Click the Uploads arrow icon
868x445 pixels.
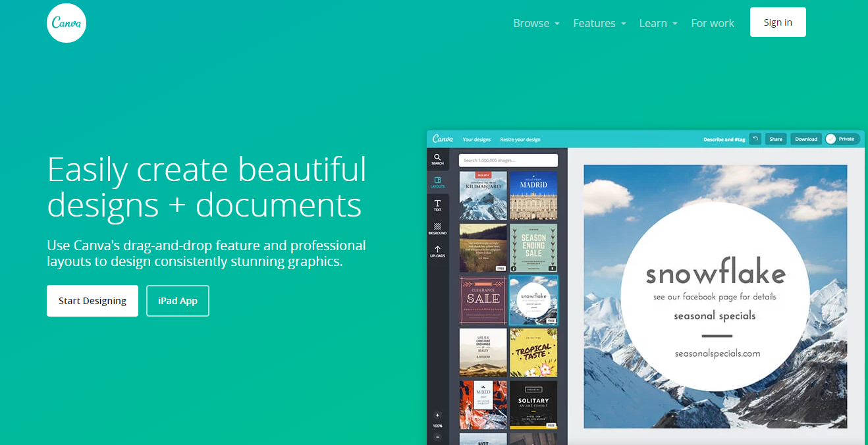[437, 251]
